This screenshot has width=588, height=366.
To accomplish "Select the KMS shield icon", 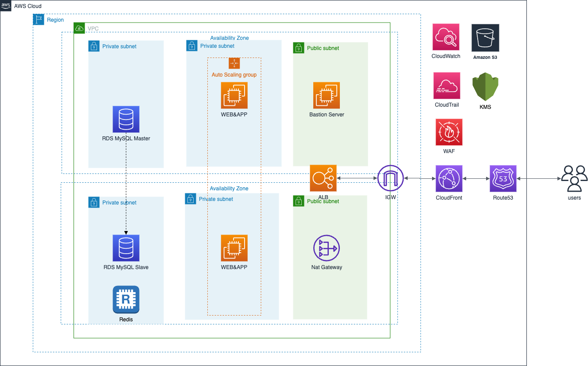I will click(485, 87).
